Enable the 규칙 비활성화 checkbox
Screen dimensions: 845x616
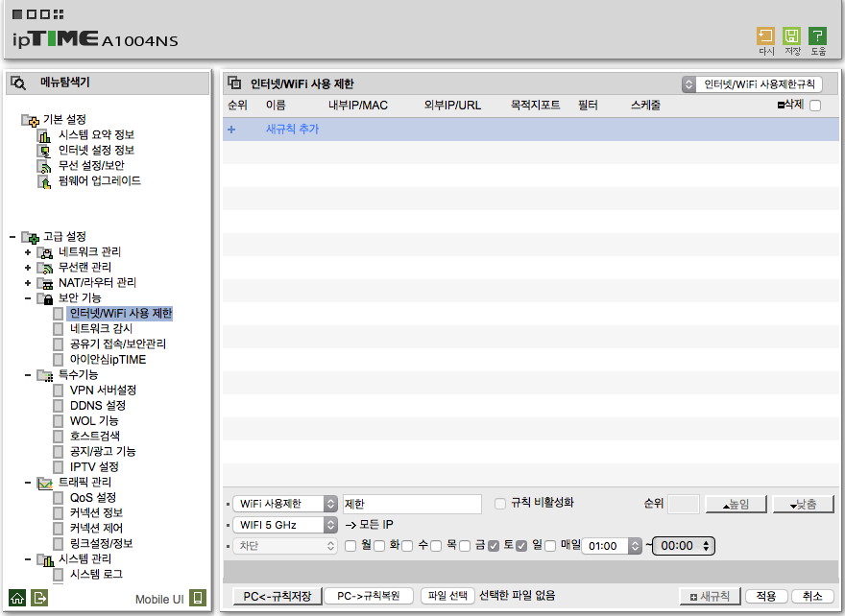[500, 504]
